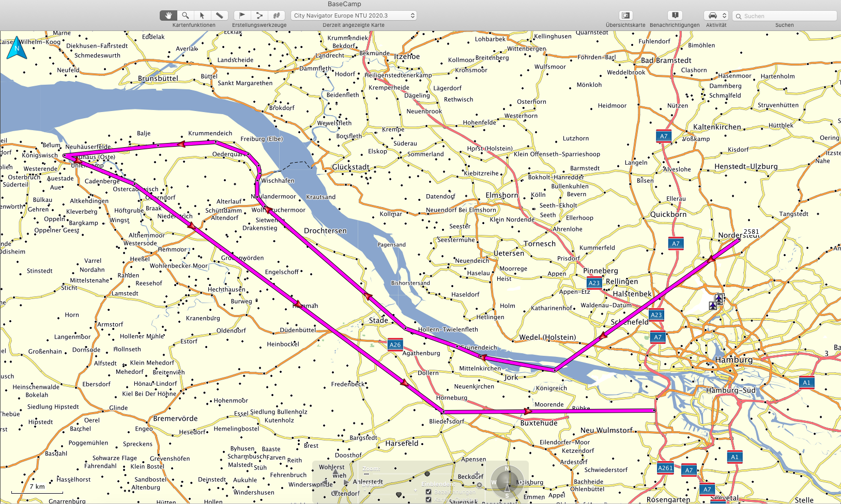Select the New Waypoint flag tool

click(x=242, y=15)
